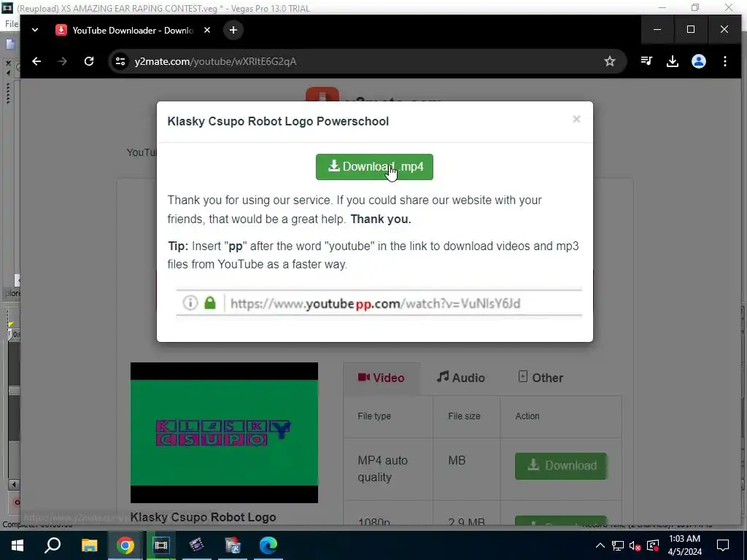Click the File size column header
747x560 pixels.
(x=464, y=416)
